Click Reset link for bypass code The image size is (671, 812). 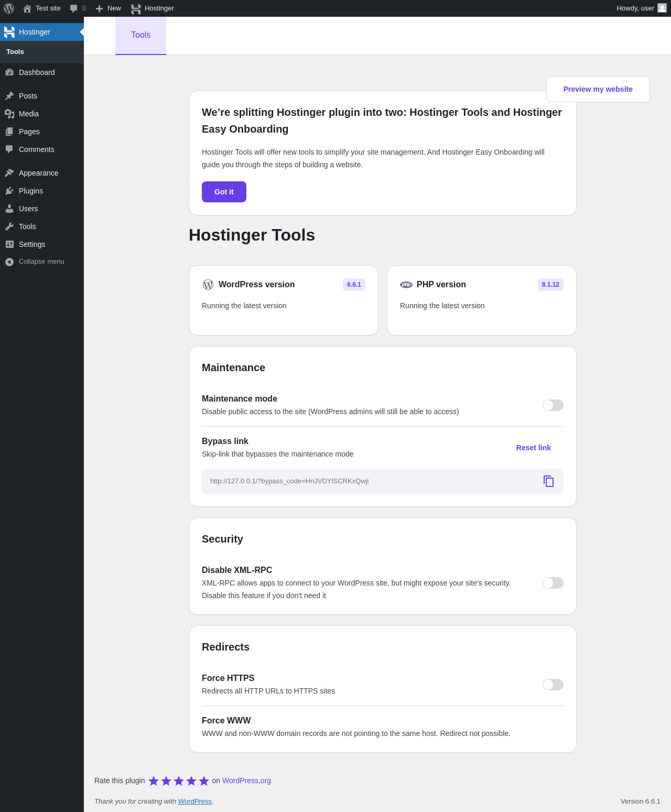tap(534, 448)
